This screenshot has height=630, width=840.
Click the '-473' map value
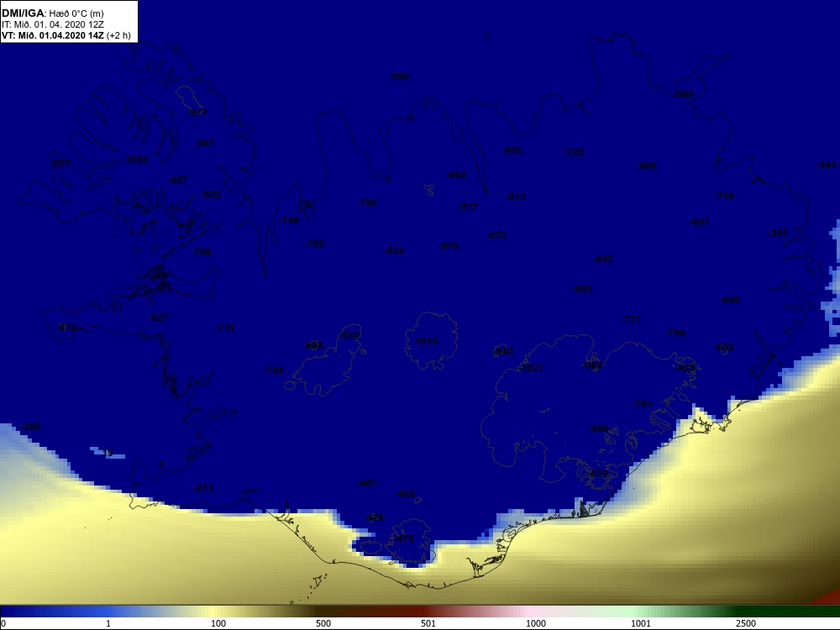[x=203, y=489]
